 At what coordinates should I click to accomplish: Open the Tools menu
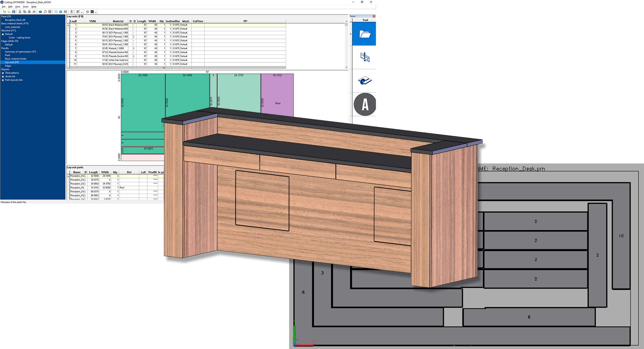click(x=25, y=7)
